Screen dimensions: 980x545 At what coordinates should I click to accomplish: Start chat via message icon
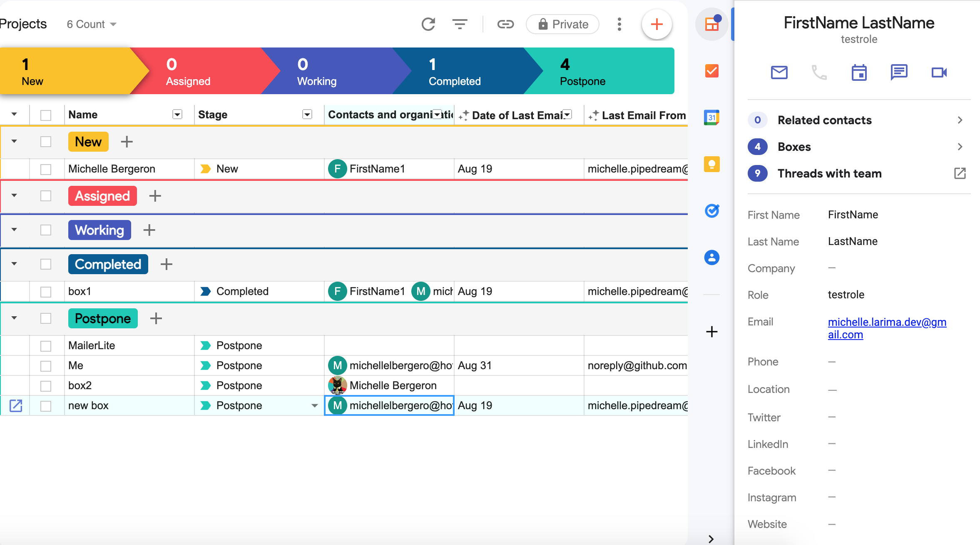pos(899,72)
